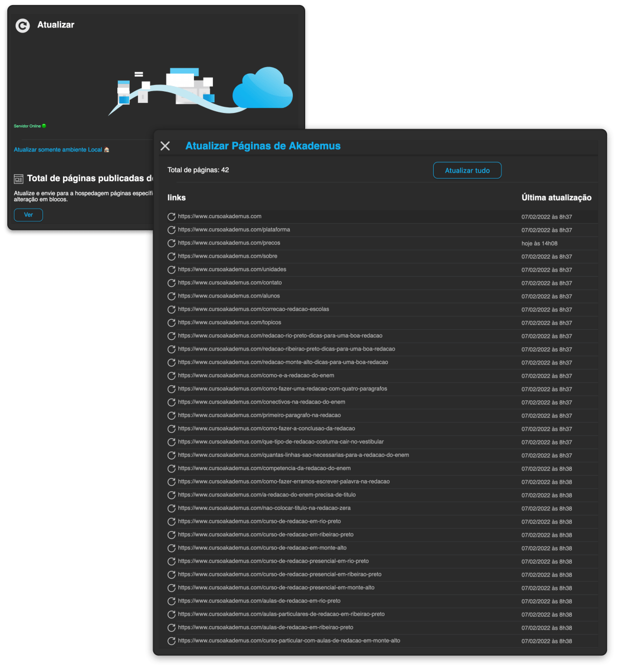Refresh /curso-de-redacao-em-monte-alto row
This screenshot has height=672, width=621.
(x=172, y=548)
